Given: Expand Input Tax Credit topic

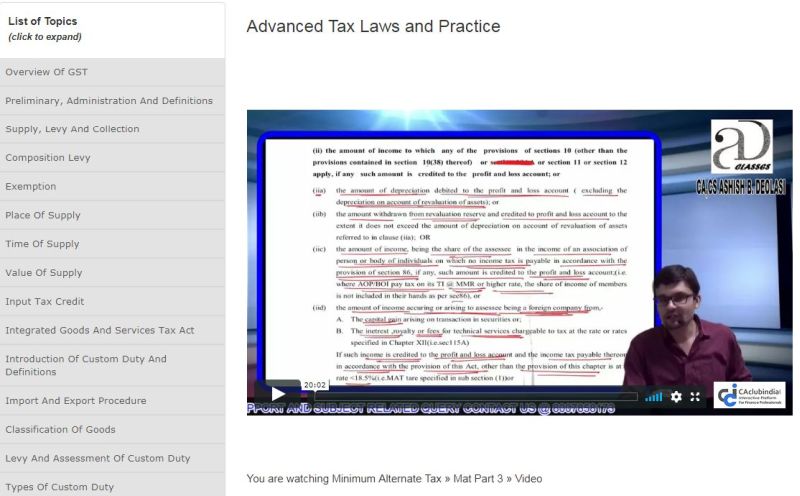Looking at the screenshot, I should [x=47, y=301].
